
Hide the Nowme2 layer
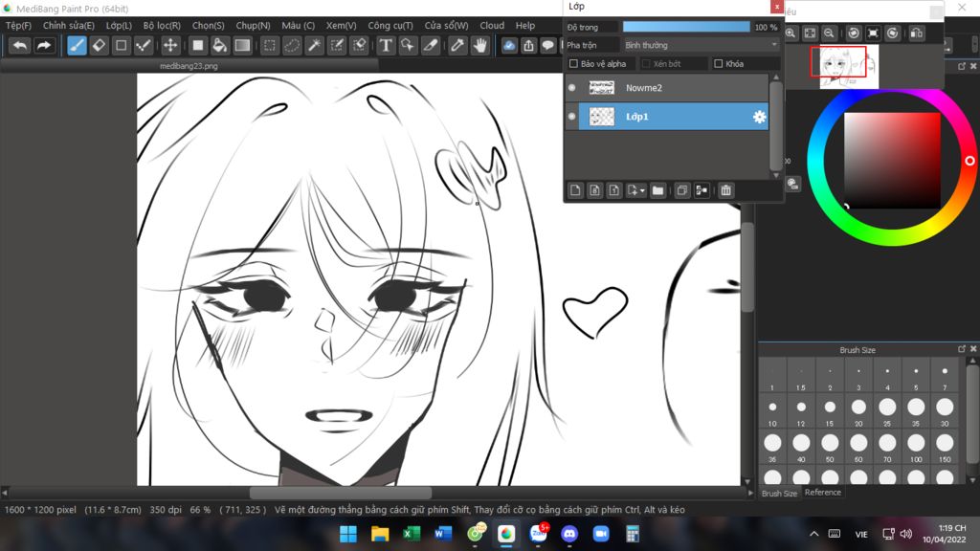click(572, 88)
